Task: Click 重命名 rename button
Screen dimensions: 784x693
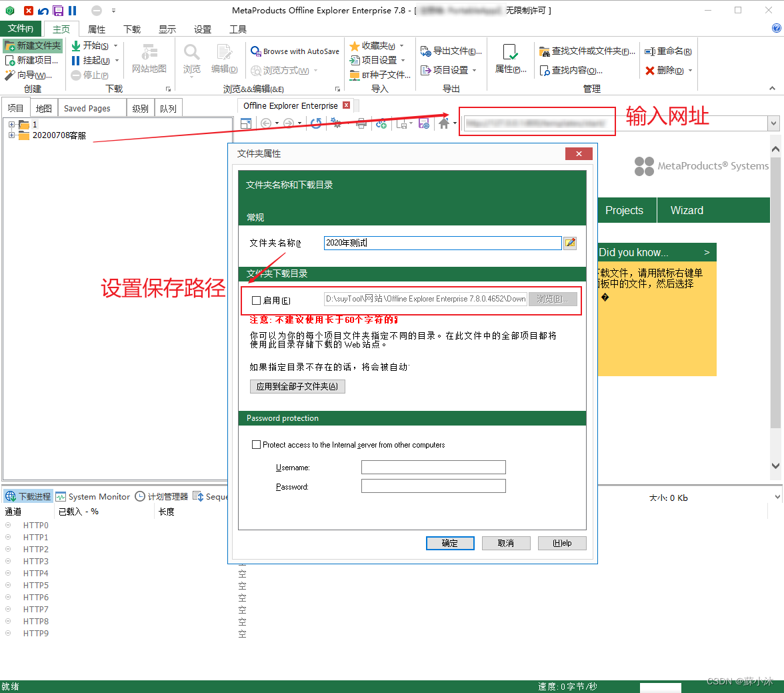Action: tap(668, 51)
